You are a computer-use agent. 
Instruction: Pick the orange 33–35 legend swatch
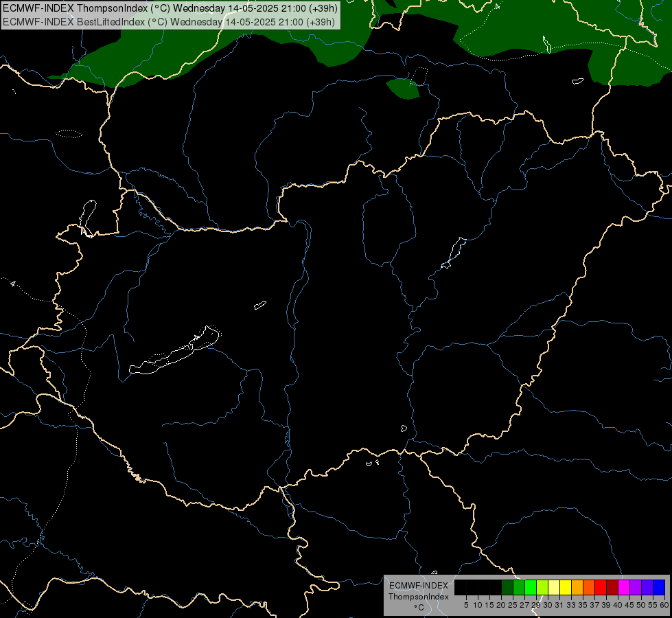click(577, 587)
